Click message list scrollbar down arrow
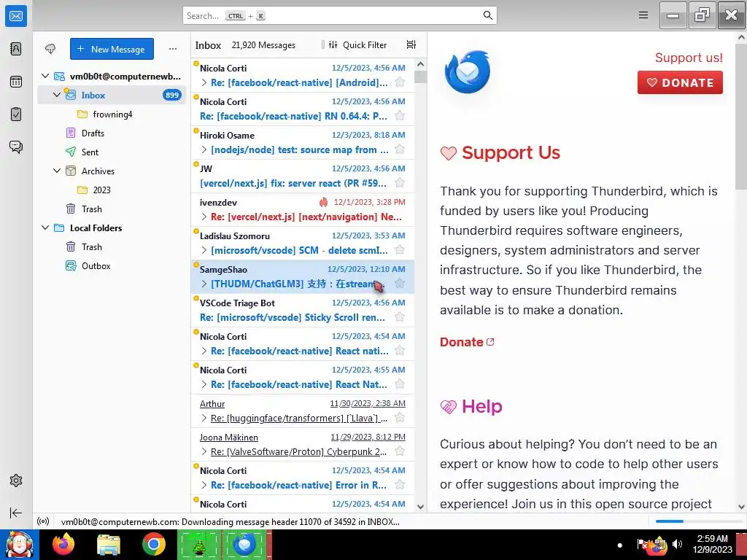This screenshot has width=747, height=560. (x=420, y=507)
